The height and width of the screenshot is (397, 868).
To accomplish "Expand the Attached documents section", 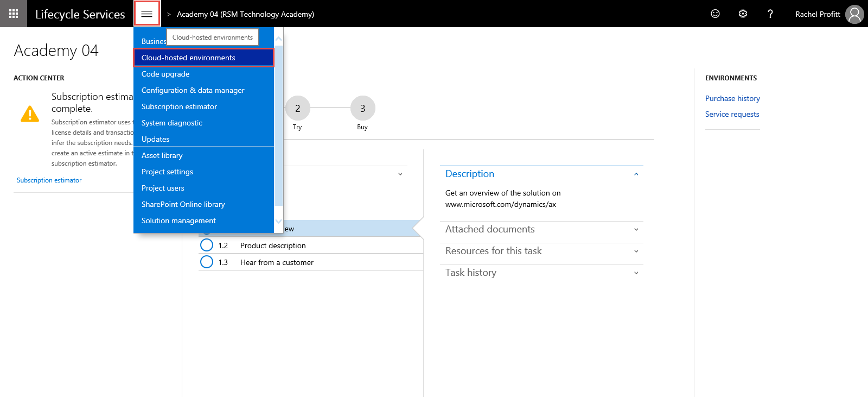I will [541, 229].
